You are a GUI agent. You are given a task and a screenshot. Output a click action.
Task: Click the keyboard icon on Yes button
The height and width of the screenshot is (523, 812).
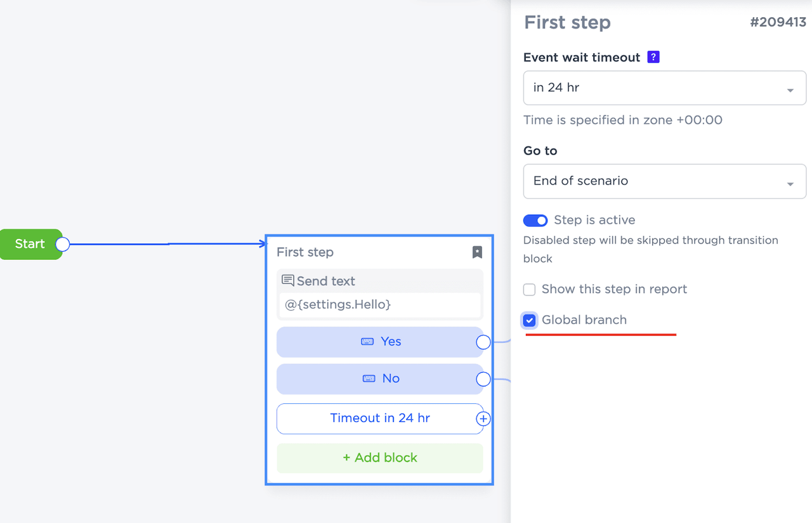367,342
